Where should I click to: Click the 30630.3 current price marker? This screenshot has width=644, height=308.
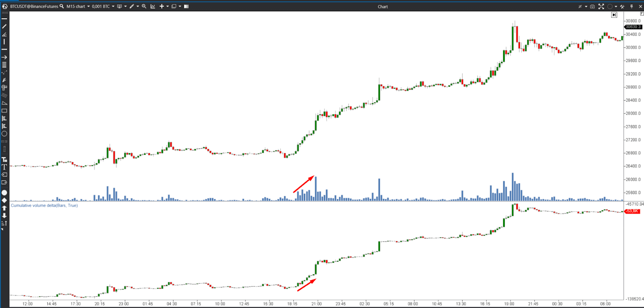click(x=633, y=27)
